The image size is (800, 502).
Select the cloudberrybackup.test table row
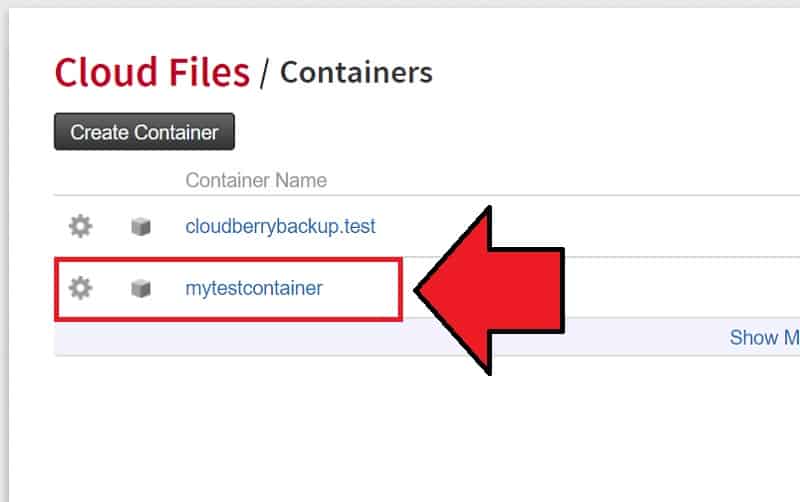tap(427, 227)
